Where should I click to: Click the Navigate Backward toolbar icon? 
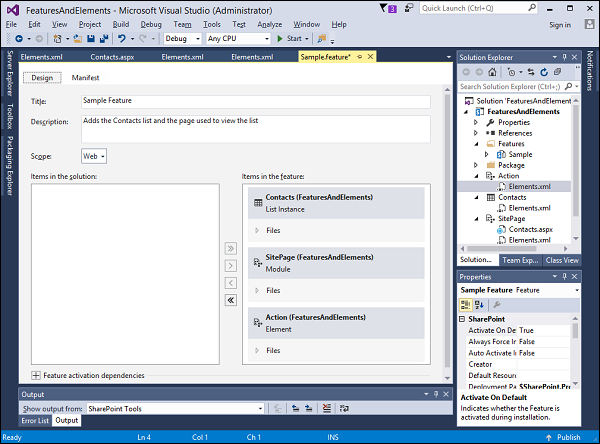pos(19,39)
